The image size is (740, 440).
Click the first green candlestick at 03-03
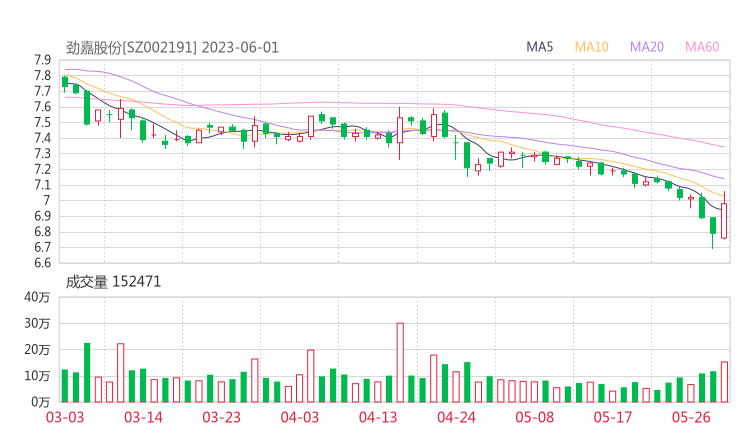65,82
